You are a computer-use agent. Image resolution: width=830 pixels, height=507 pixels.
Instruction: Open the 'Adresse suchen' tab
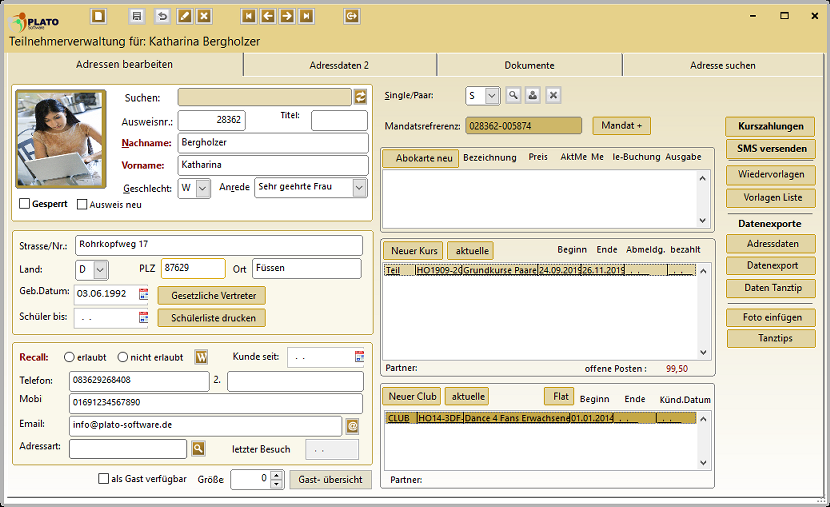[x=722, y=65]
